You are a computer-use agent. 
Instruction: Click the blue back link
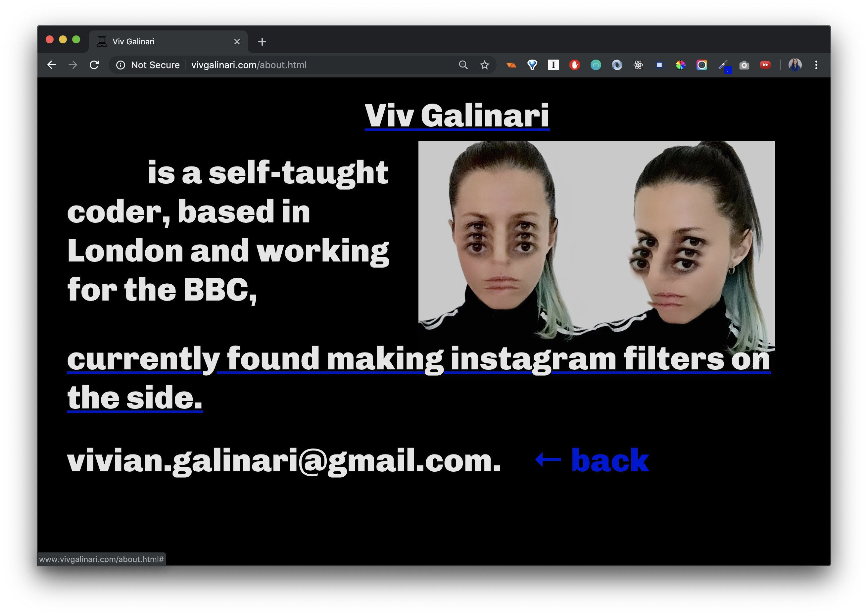point(592,460)
